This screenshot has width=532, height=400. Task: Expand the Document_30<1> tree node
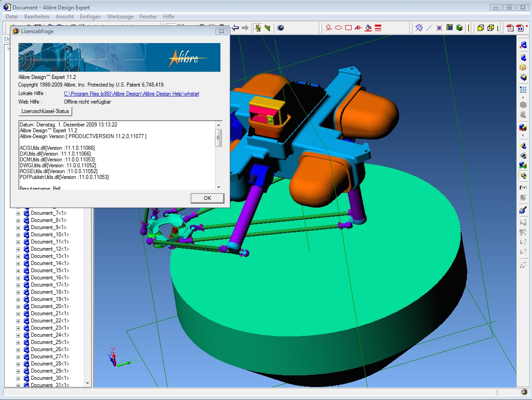coord(18,378)
